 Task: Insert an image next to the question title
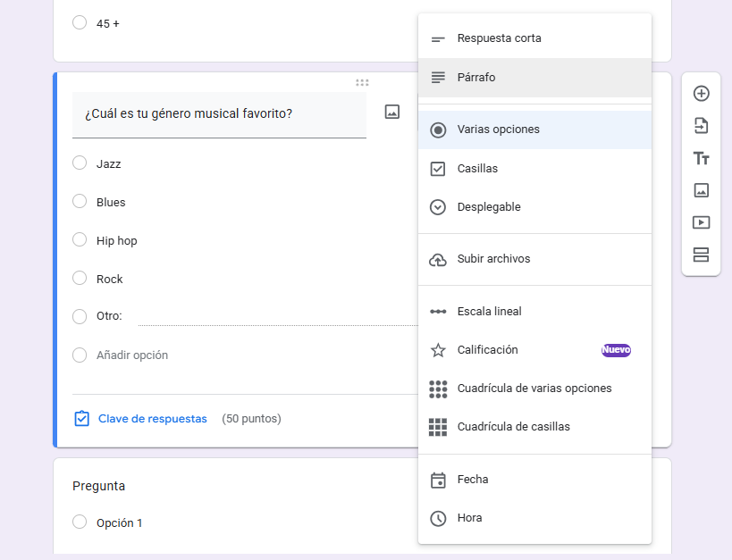391,113
